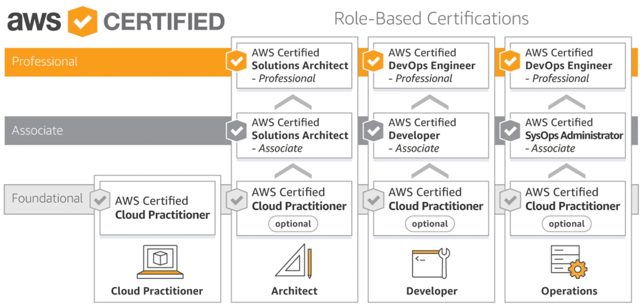
Task: Click the orange badge beside Solutions Architect Professional
Action: [237, 62]
